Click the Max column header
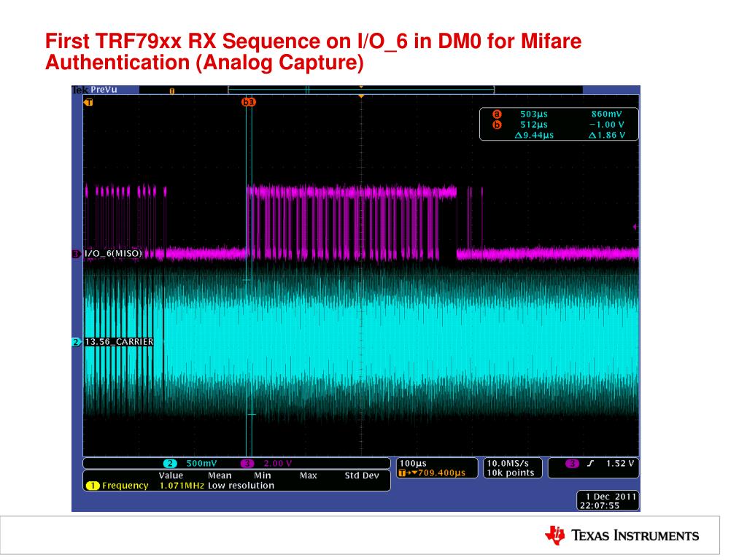Viewport: 747px width, 560px height. [309, 475]
